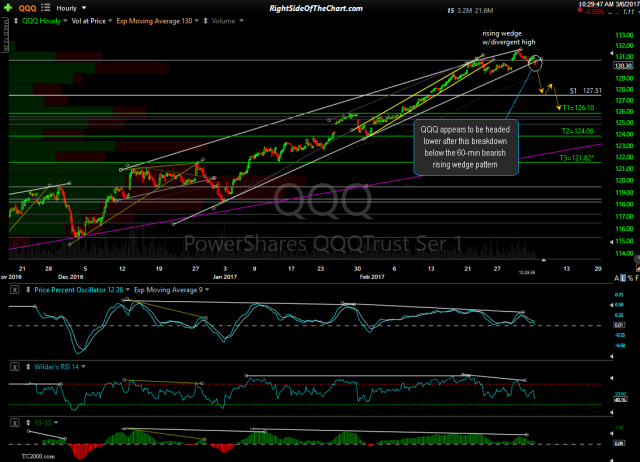Click the move handle left of Volume
Screen dimensions: 640x462
coord(205,21)
